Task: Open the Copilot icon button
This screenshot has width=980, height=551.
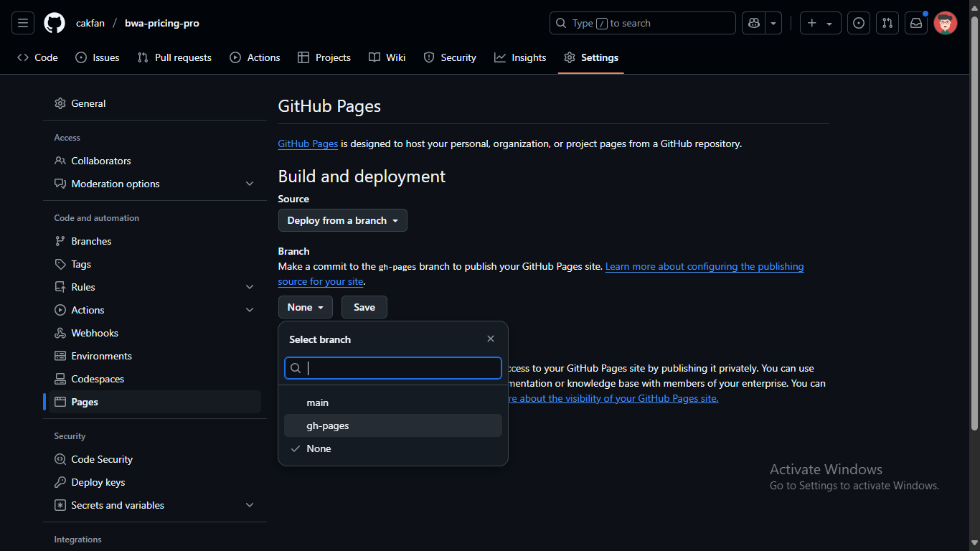Action: click(x=753, y=23)
